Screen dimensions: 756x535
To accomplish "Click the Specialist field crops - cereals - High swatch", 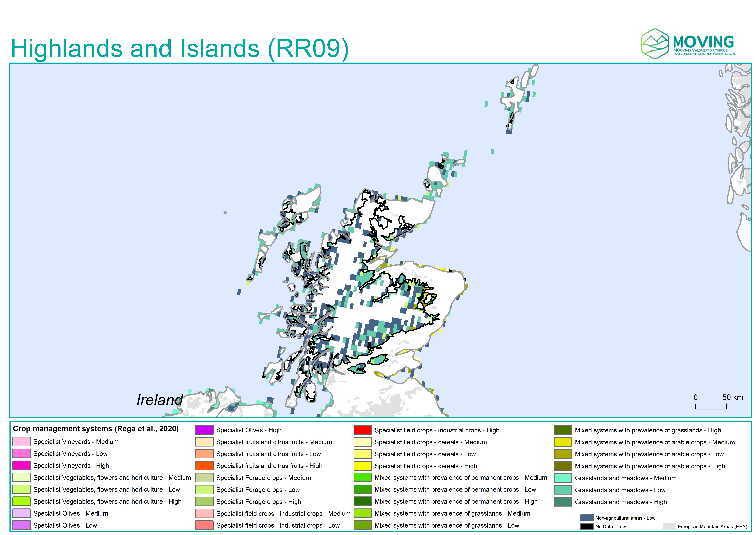I will 363,466.
